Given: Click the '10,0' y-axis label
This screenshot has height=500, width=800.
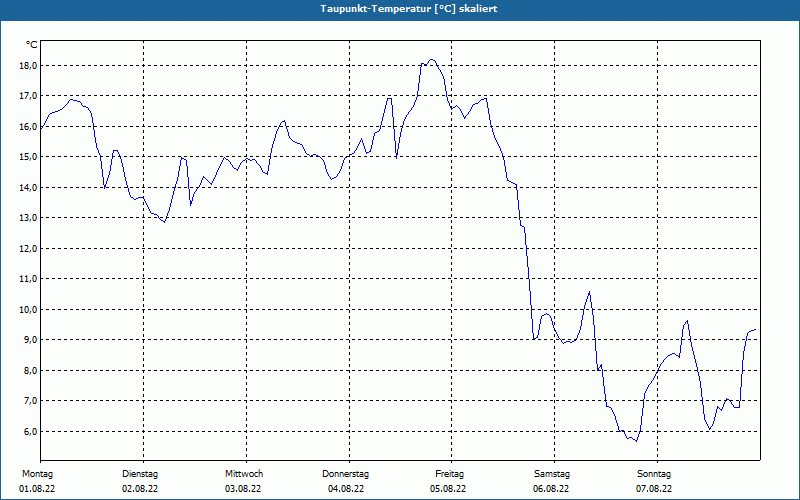Looking at the screenshot, I should [x=28, y=309].
